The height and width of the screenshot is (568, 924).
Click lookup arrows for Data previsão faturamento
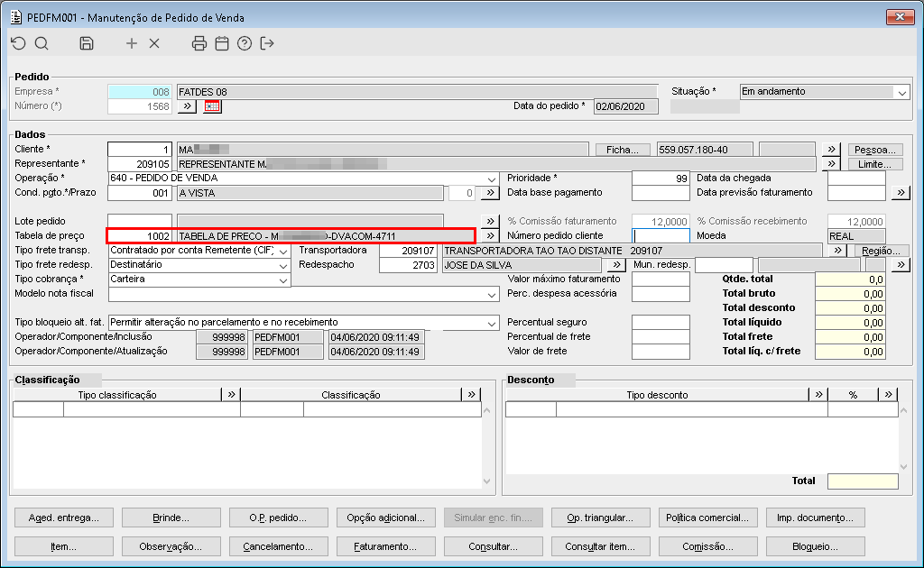901,192
